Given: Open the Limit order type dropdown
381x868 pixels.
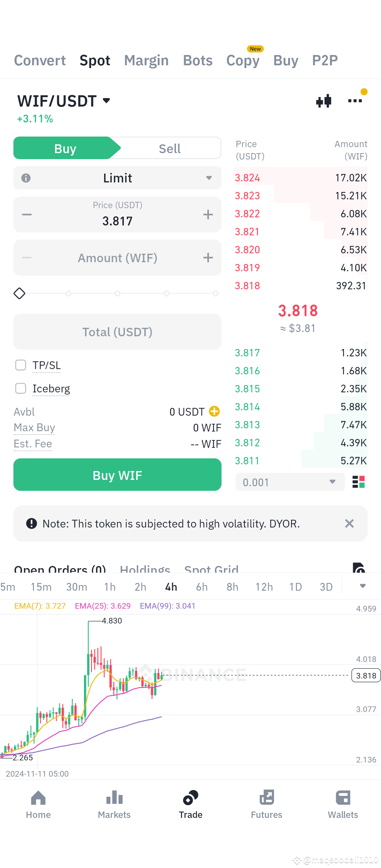Looking at the screenshot, I should tap(117, 178).
